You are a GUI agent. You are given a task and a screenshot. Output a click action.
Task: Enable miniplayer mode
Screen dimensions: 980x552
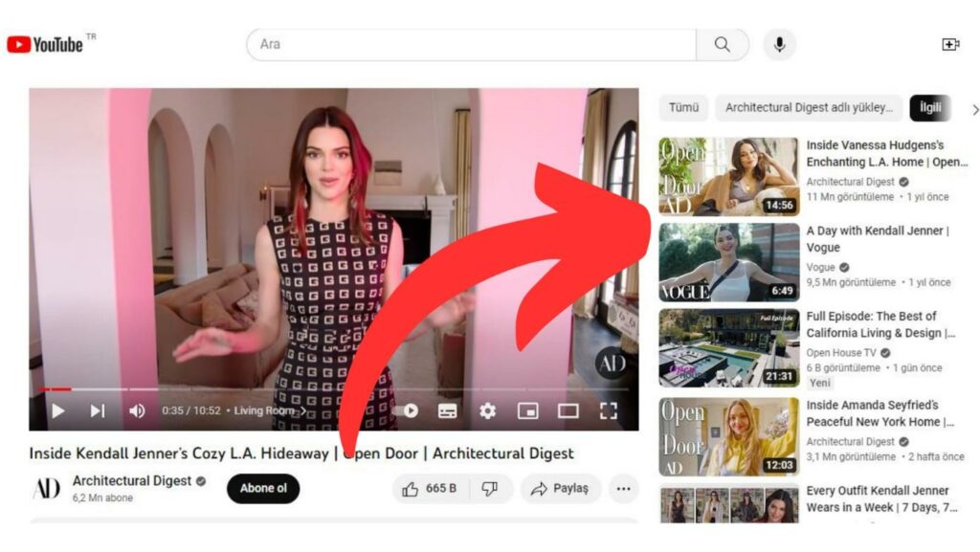(x=527, y=410)
